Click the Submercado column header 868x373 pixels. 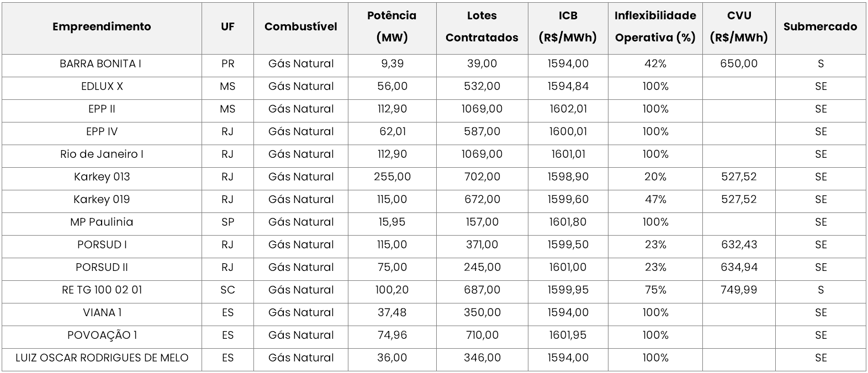pyautogui.click(x=821, y=26)
